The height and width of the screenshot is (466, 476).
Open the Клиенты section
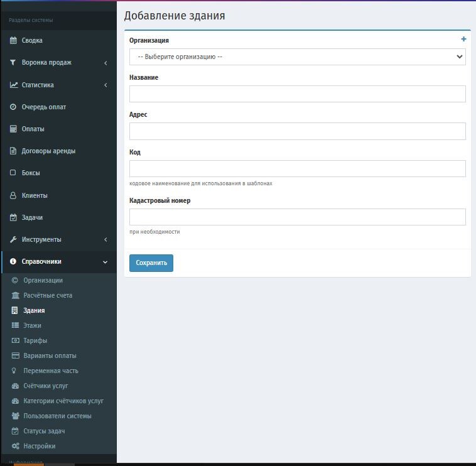[x=35, y=195]
